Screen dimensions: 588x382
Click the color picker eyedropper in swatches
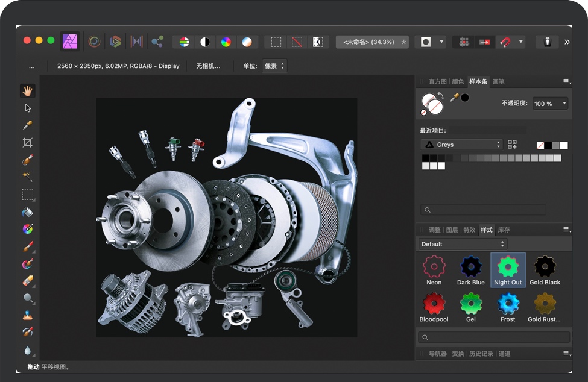click(454, 98)
